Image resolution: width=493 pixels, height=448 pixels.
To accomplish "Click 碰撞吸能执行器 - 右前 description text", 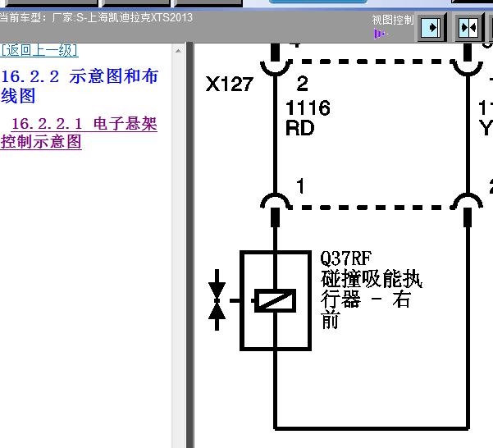I will coord(372,299).
